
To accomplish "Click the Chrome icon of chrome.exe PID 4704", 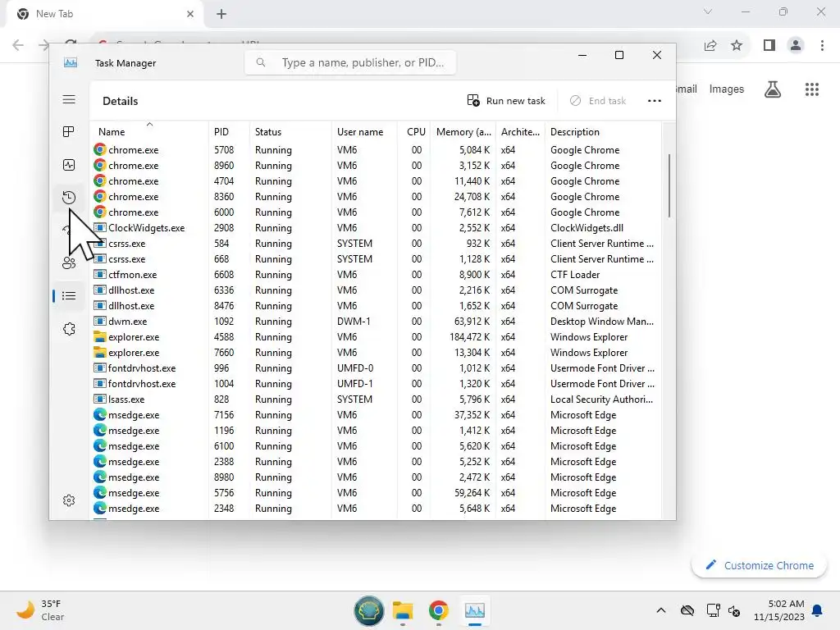I will (99, 180).
